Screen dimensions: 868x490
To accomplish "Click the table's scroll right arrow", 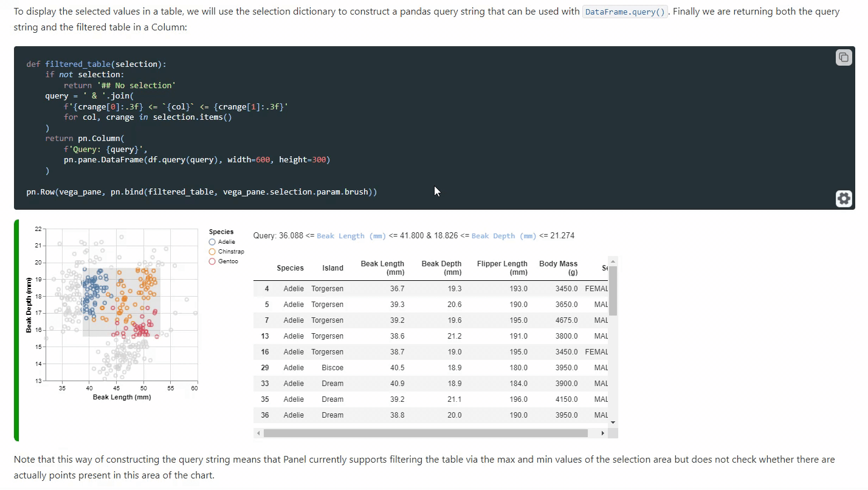I will coord(602,433).
